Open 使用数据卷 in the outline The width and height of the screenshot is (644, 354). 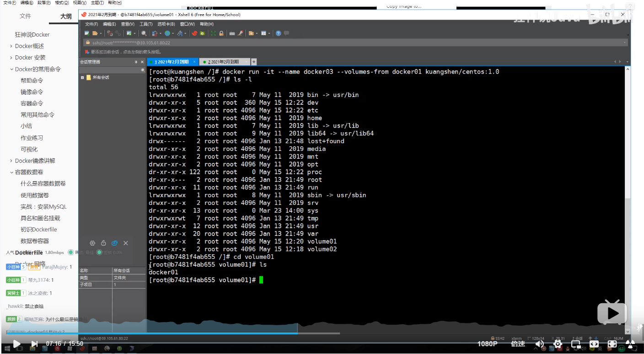click(x=35, y=195)
